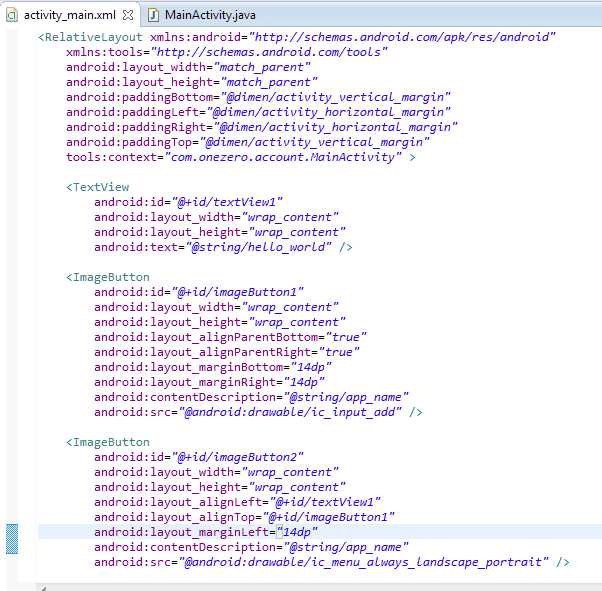This screenshot has width=602, height=591.
Task: Open the MainActivity.java tab
Action: [x=210, y=15]
